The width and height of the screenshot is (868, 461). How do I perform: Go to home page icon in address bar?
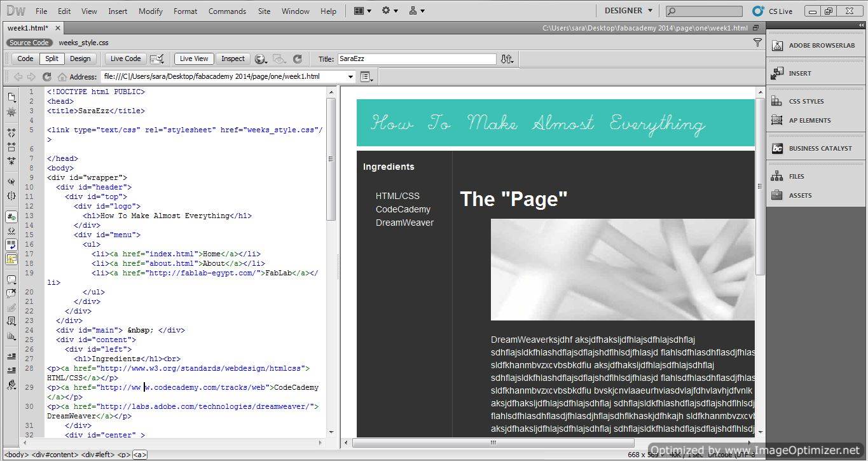[x=62, y=77]
